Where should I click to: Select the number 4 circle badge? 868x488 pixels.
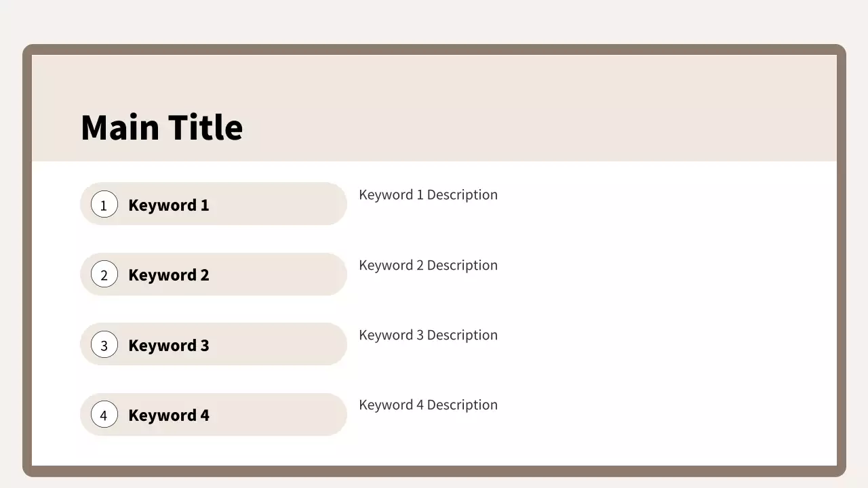(104, 415)
